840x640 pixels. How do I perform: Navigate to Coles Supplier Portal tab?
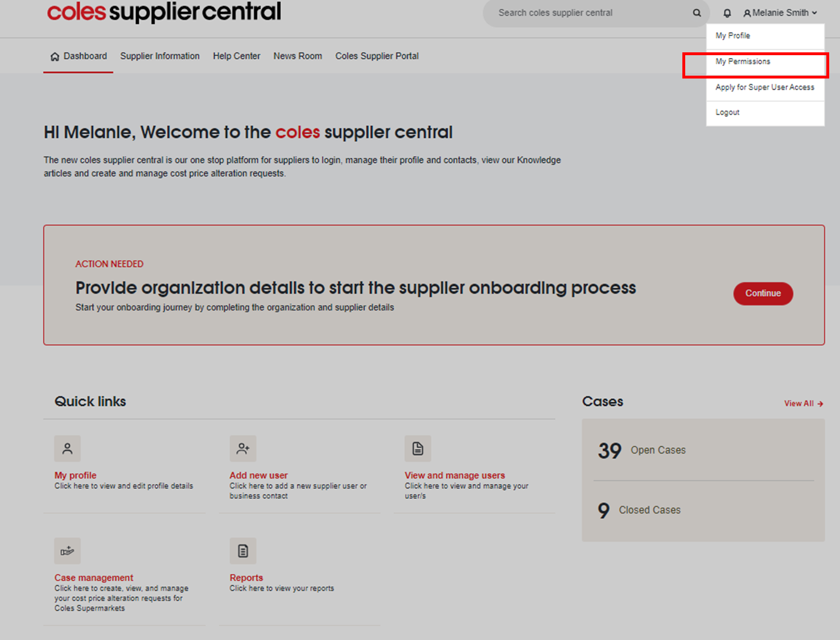click(x=377, y=56)
